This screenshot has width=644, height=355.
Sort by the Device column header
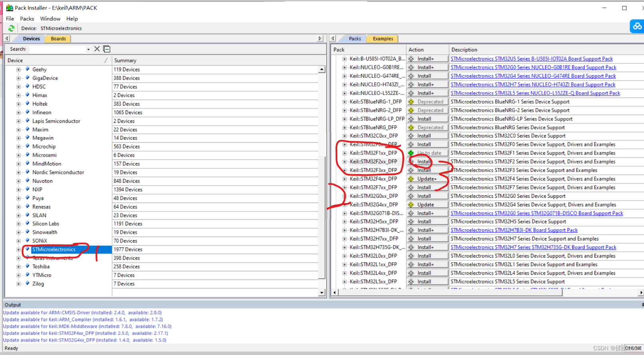point(58,60)
